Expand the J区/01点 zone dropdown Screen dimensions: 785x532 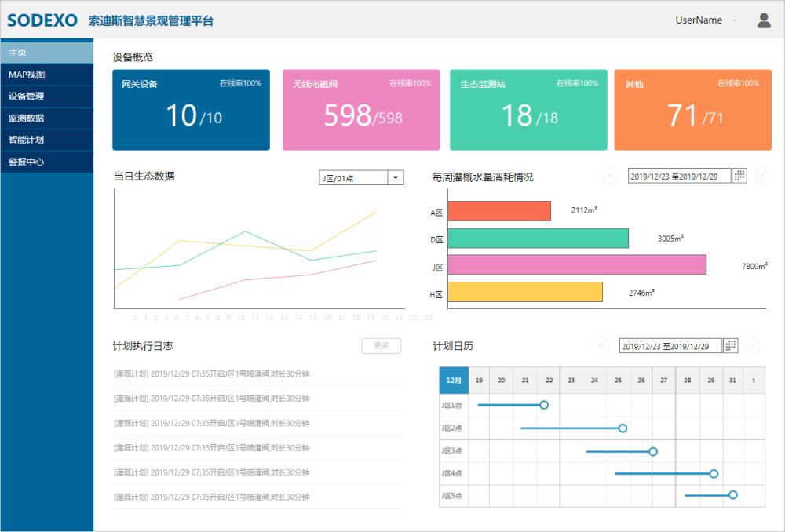point(396,178)
